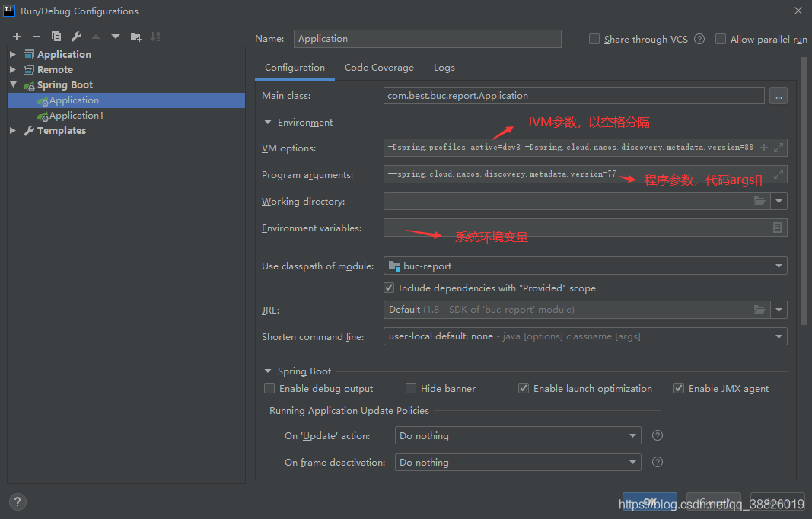
Task: Open Shorten command line dropdown
Action: [x=779, y=336]
